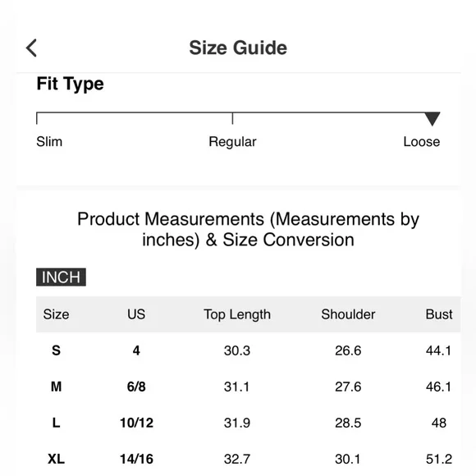Image resolution: width=476 pixels, height=476 pixels.
Task: Click the US column header
Action: (x=136, y=314)
